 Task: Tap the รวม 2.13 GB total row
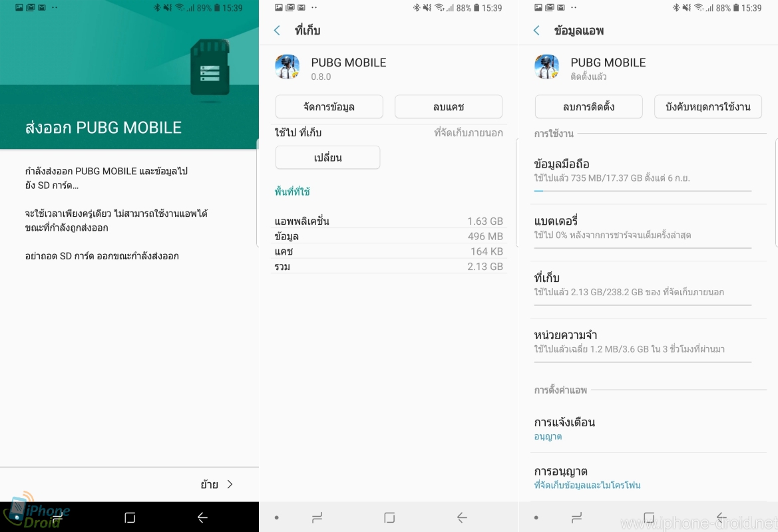tap(389, 266)
